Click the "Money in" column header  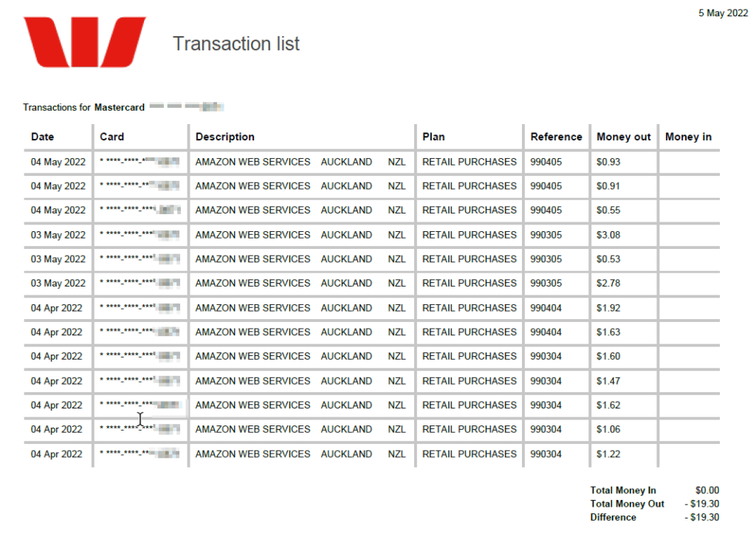[x=688, y=137]
